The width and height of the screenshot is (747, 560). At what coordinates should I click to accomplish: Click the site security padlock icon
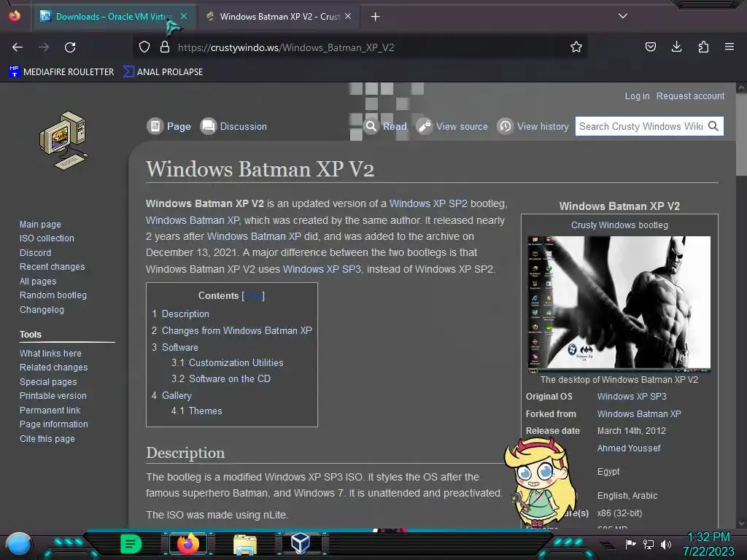165,47
